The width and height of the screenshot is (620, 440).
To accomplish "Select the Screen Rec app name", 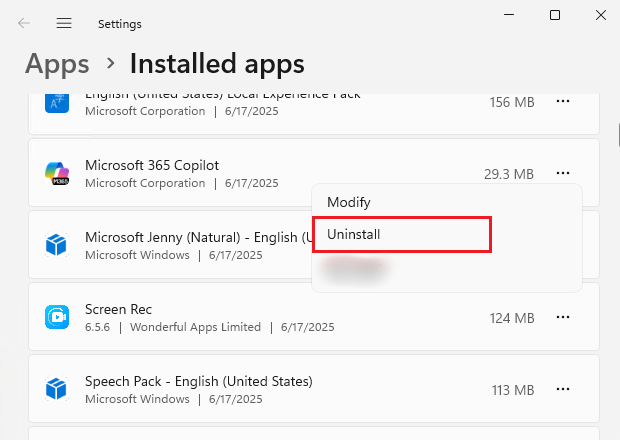I will [119, 309].
